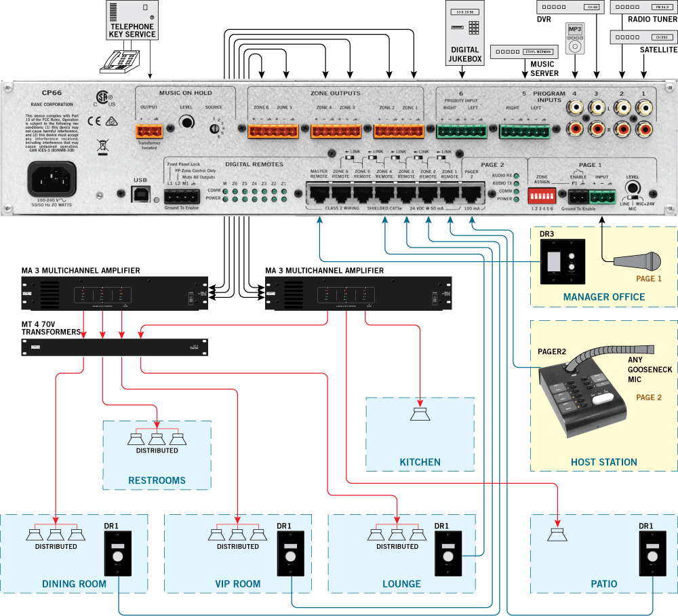678x616 pixels.
Task: Toggle LINK switch between Zone 6 and Zone 5
Action: pyautogui.click(x=349, y=158)
